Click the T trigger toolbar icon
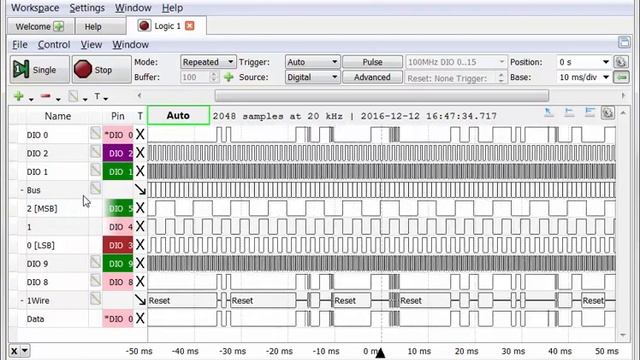640x360 pixels. pyautogui.click(x=97, y=96)
